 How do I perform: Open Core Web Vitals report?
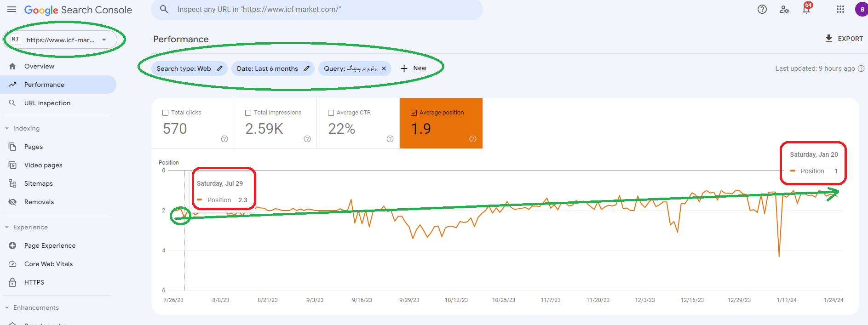48,264
